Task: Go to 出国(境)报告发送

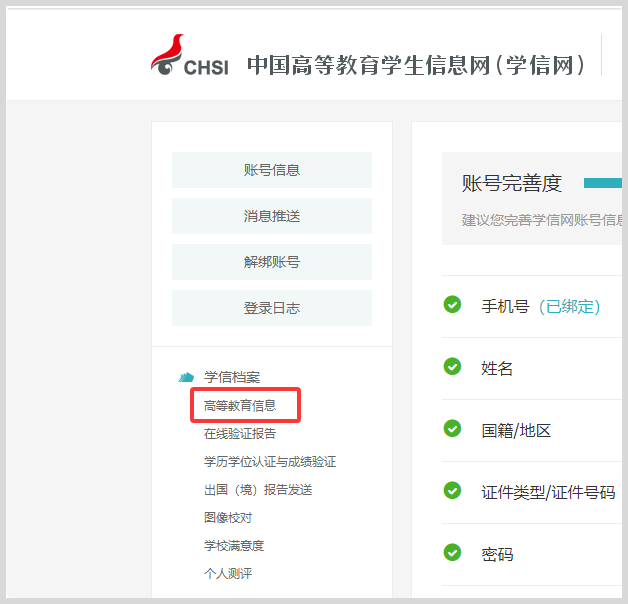Action: (258, 489)
